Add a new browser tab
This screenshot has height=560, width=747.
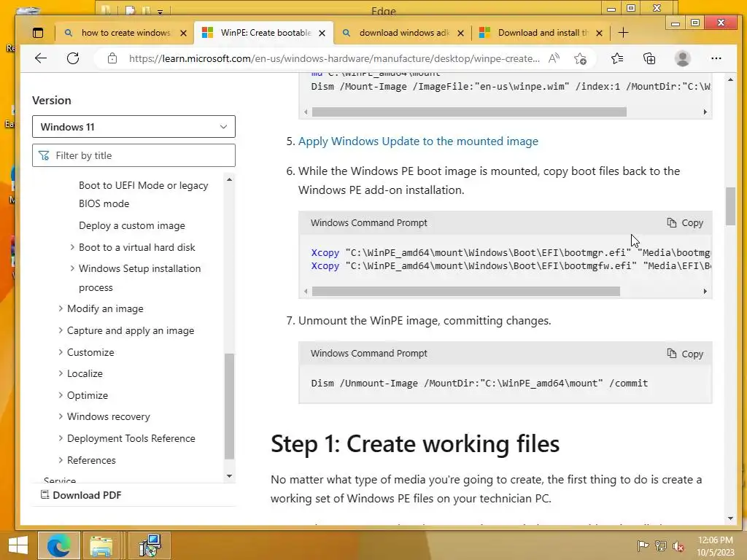(x=623, y=33)
